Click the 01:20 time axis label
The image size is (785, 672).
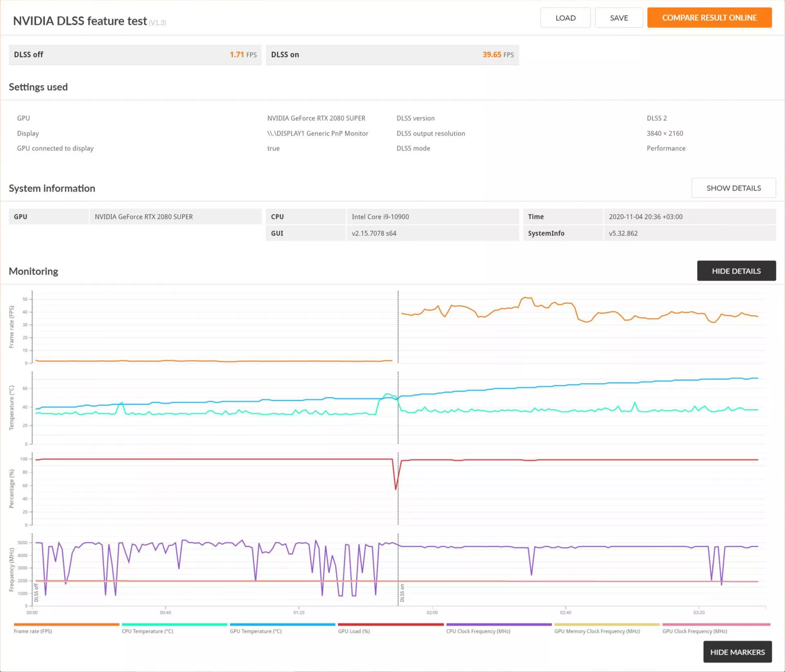pyautogui.click(x=299, y=612)
